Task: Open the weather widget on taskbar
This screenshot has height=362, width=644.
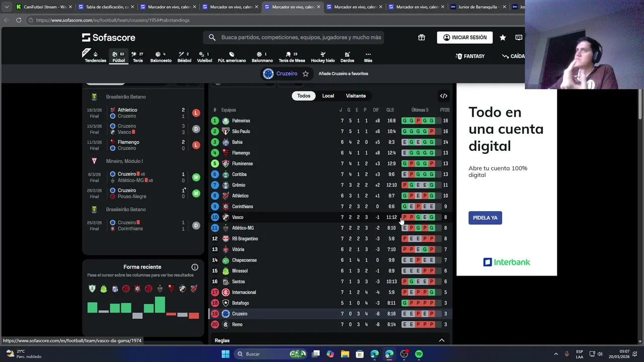Action: coord(24,354)
